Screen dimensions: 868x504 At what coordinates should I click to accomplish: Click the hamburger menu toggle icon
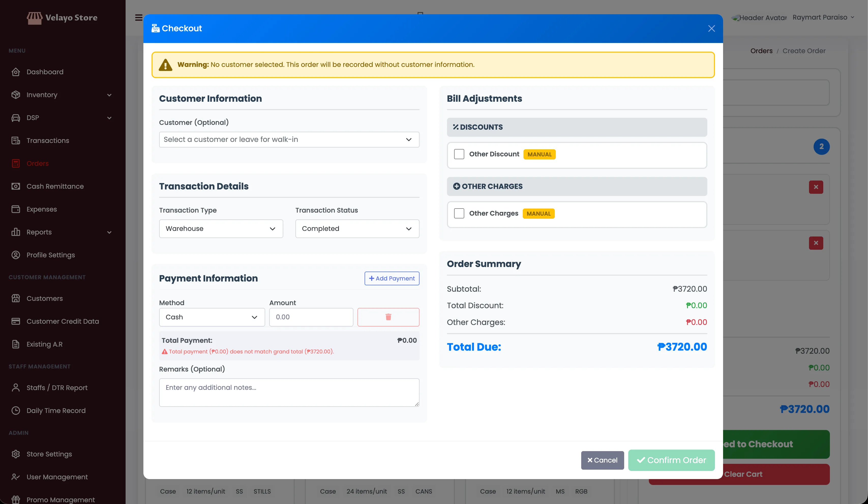point(139,18)
